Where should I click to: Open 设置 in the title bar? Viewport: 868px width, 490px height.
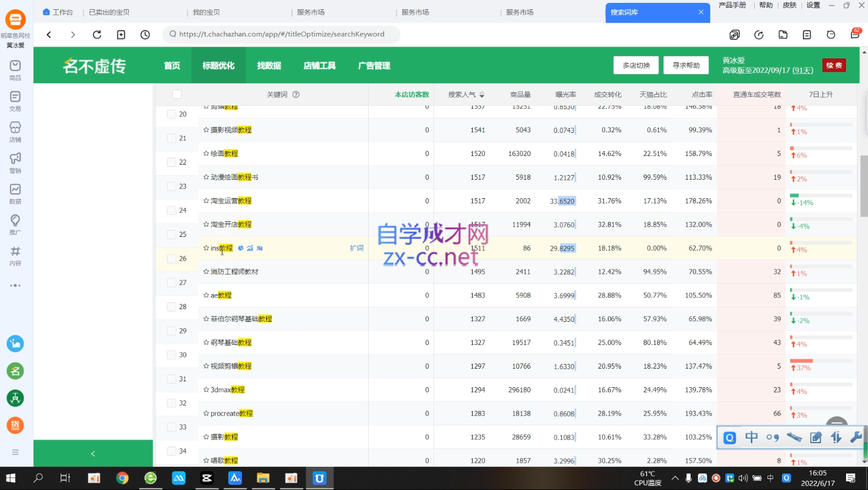[813, 5]
